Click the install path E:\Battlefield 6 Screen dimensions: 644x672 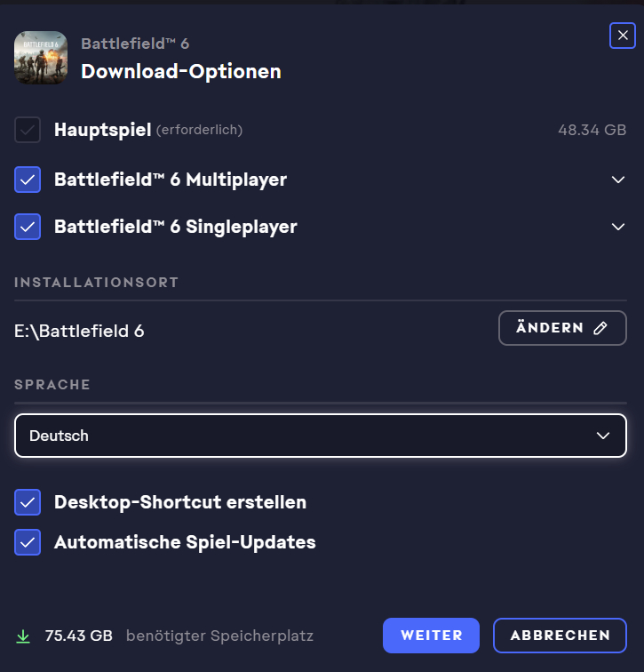point(79,331)
